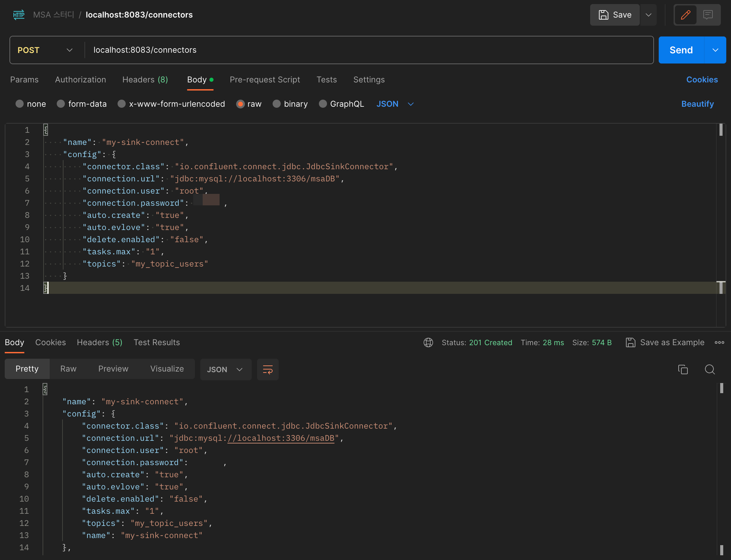Viewport: 731px width, 560px height.
Task: Click the HTTP request type icon
Action: 19,15
